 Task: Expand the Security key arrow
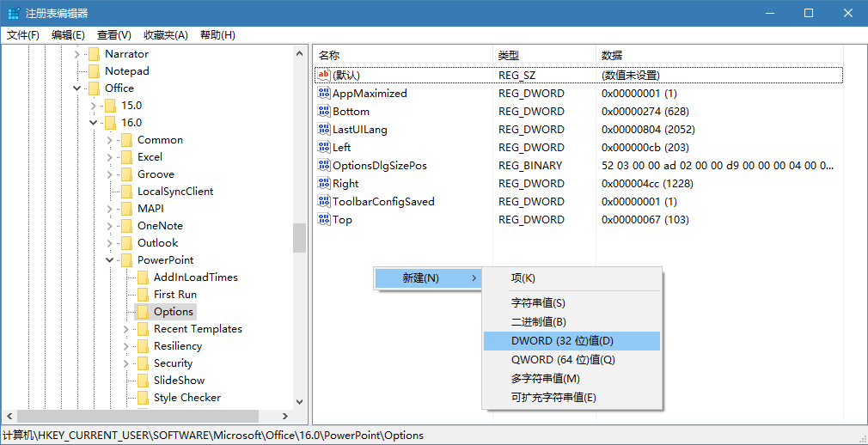point(125,363)
